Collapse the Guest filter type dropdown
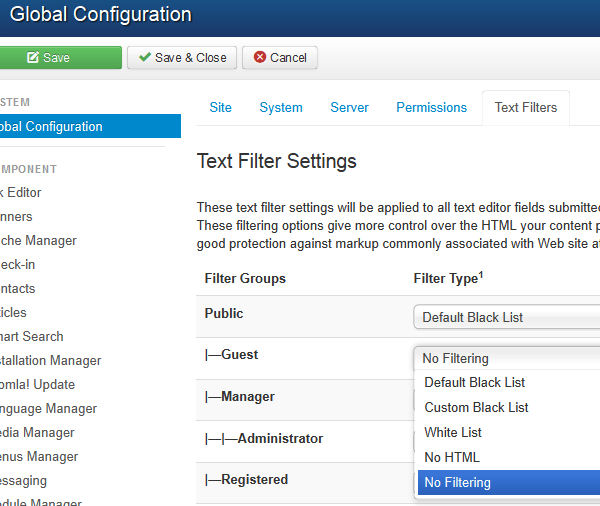The height and width of the screenshot is (506, 600). pos(507,358)
